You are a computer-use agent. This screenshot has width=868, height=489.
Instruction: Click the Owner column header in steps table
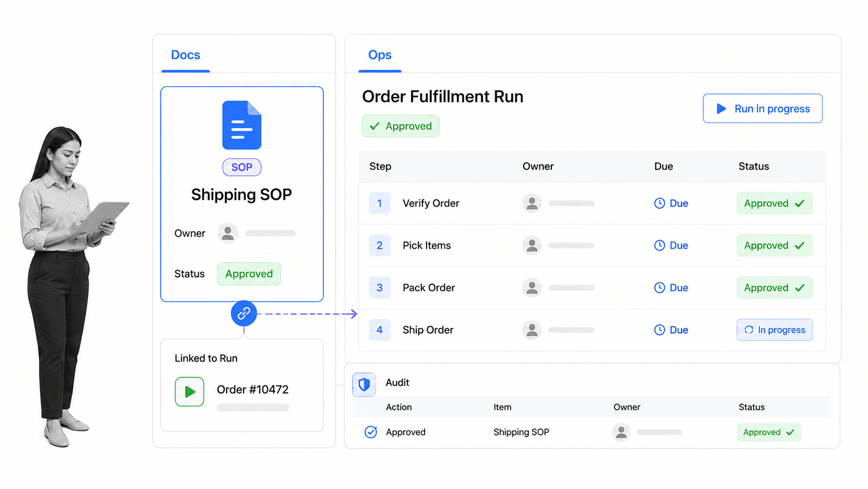[538, 167]
